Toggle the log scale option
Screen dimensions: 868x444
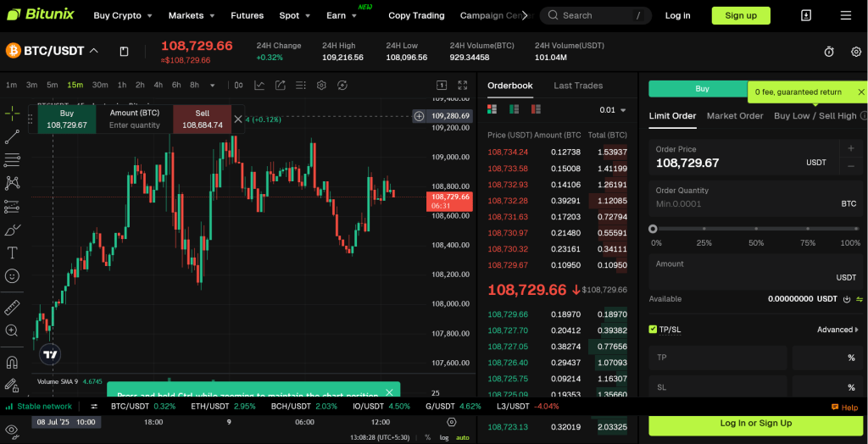pos(444,437)
